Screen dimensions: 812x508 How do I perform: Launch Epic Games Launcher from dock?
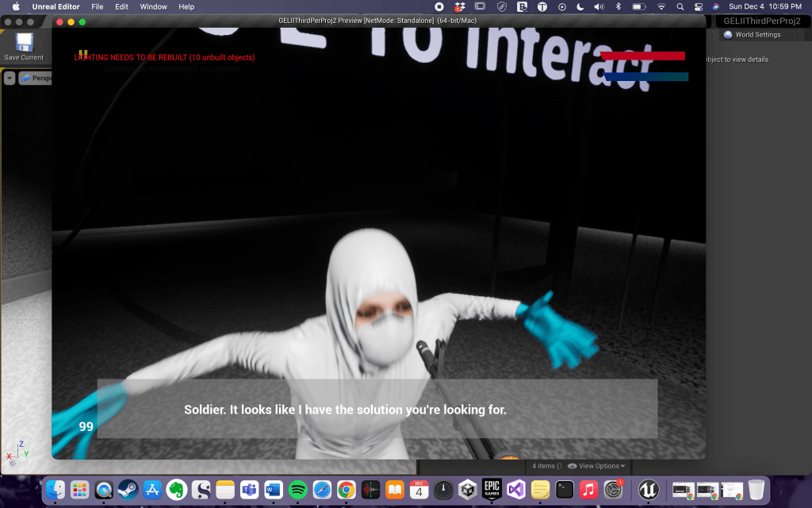tap(492, 490)
